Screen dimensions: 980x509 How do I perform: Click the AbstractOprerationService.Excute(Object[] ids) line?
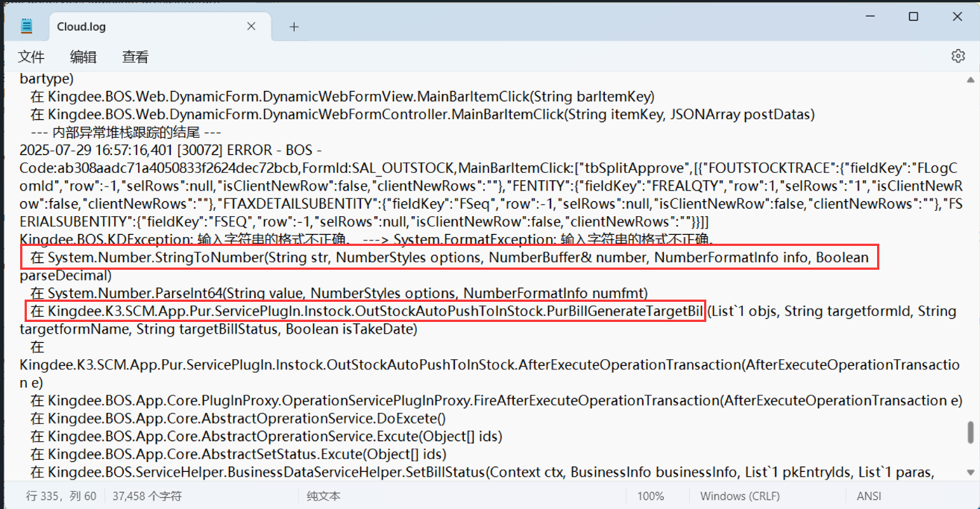pos(266,436)
